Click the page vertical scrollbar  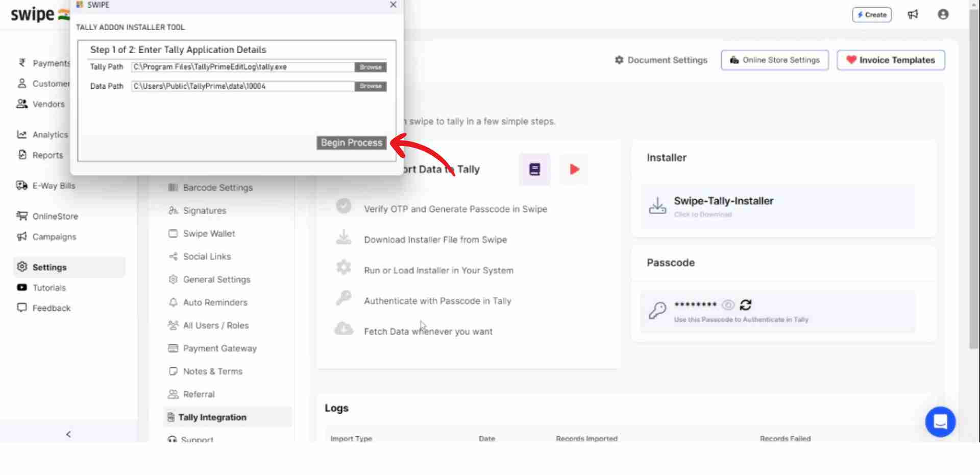(x=974, y=179)
